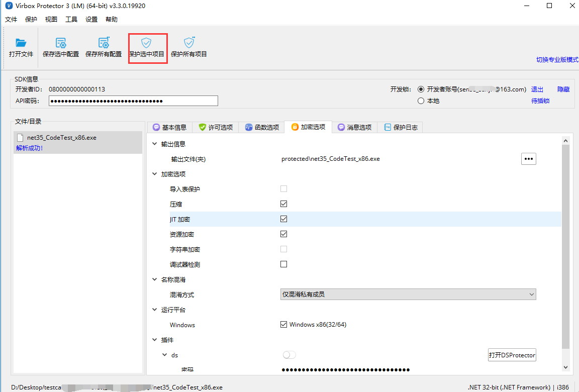Click the API密码 input field

tap(133, 101)
